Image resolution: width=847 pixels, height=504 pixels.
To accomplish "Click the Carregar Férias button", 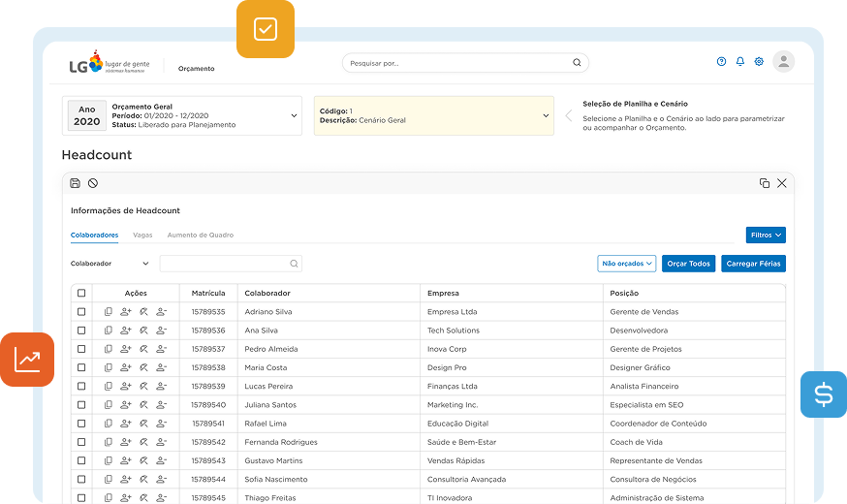I will pos(753,264).
